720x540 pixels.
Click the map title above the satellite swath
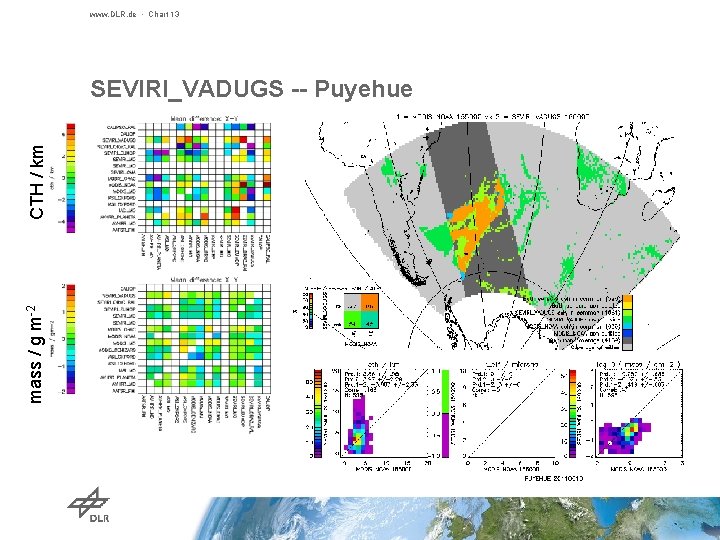click(x=492, y=117)
